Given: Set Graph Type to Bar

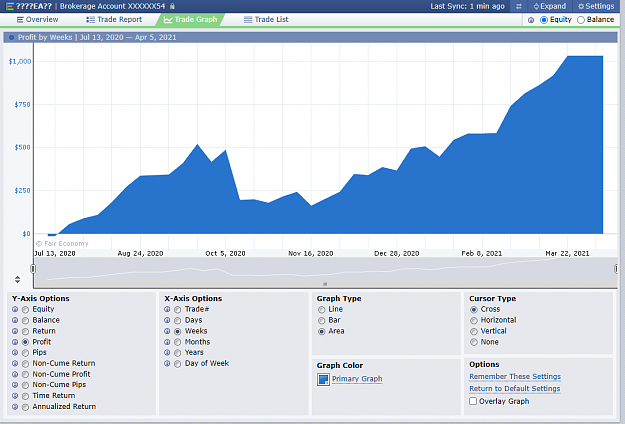Looking at the screenshot, I should coord(322,320).
